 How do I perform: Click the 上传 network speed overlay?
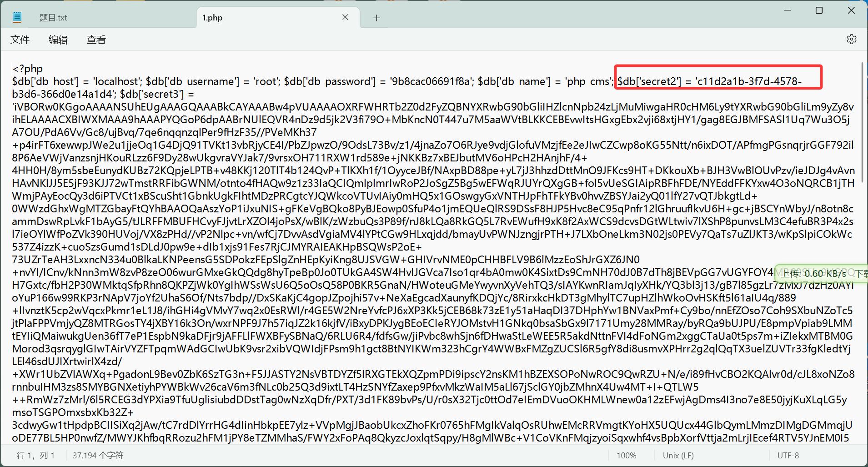[x=814, y=273]
